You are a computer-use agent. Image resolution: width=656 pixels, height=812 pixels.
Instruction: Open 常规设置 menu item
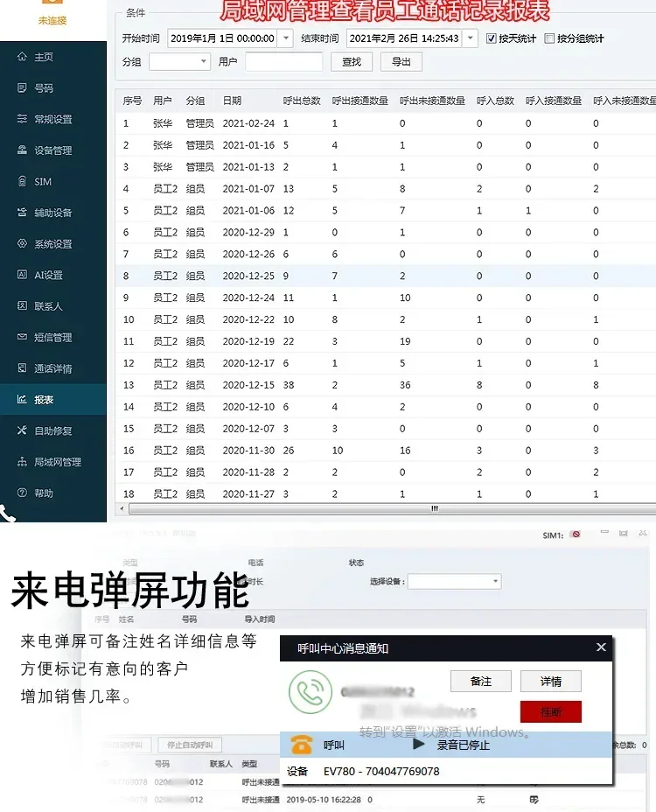point(52,119)
